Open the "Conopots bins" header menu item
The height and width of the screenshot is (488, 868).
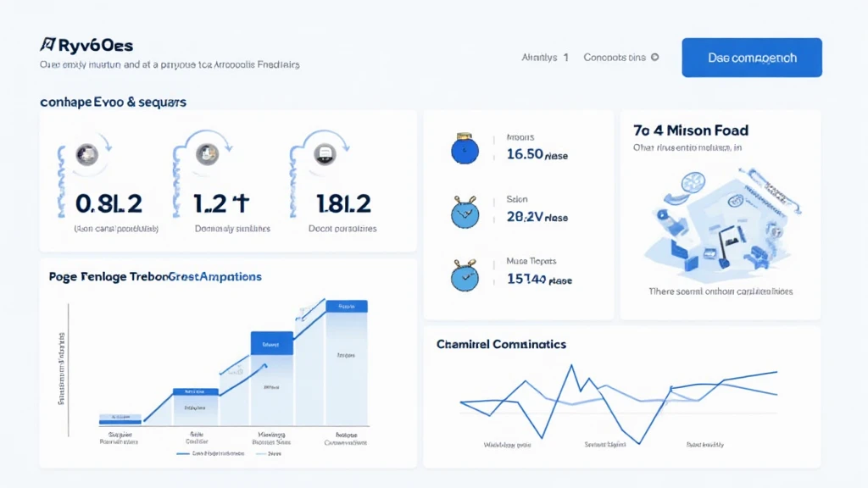click(x=615, y=58)
